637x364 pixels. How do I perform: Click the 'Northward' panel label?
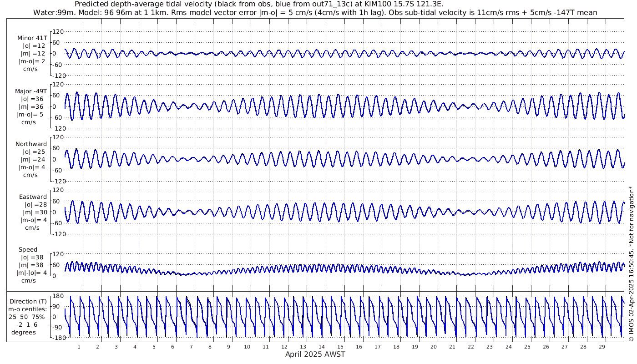point(31,144)
